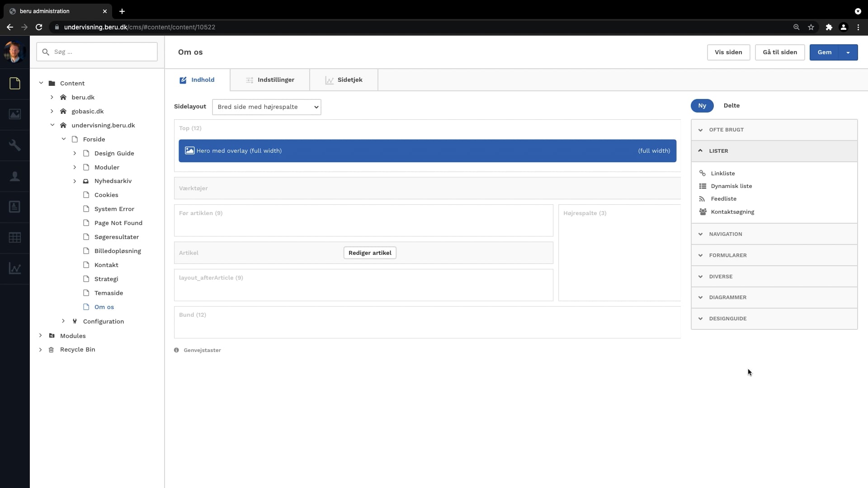
Task: Expand the Configuration tree item
Action: click(x=62, y=321)
